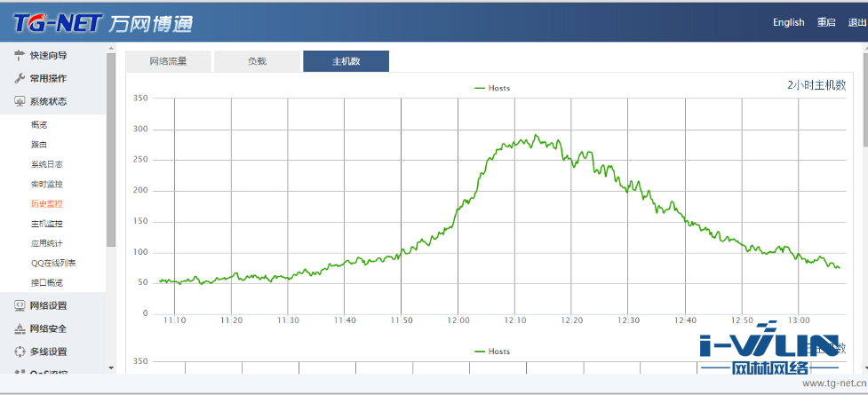Select the 主机数 tab
The width and height of the screenshot is (868, 395).
pyautogui.click(x=346, y=61)
